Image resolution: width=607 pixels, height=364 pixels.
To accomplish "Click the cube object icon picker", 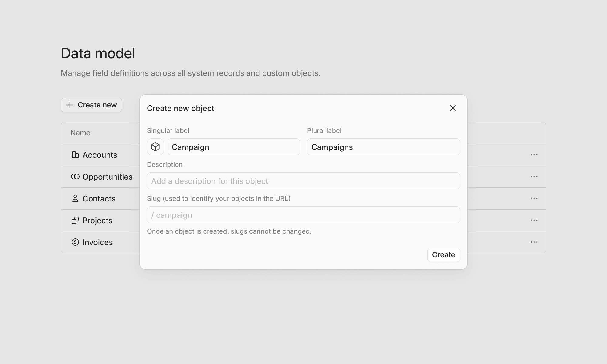I will tap(155, 147).
